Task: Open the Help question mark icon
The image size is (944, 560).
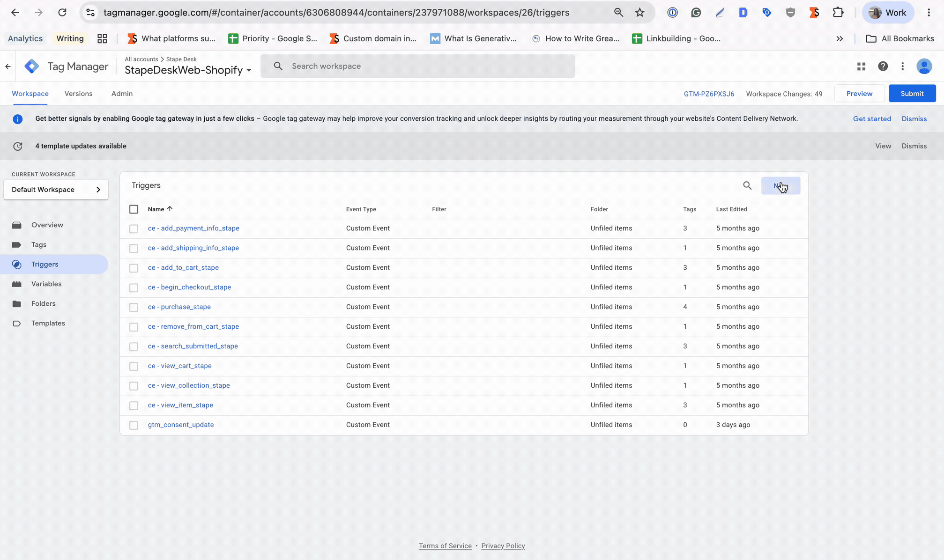Action: 883,66
